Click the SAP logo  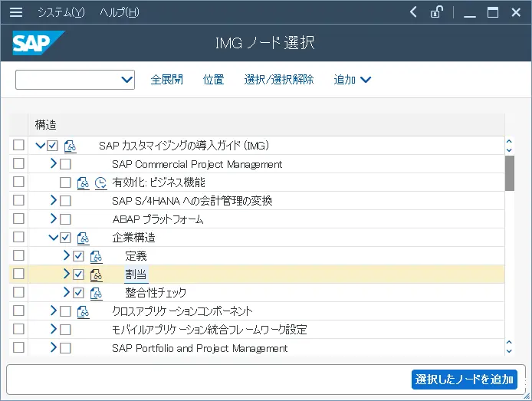click(x=38, y=43)
